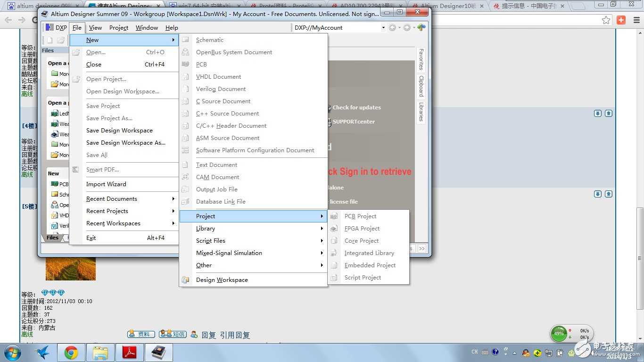Open the Clipboard side panel tab
Screen dimensions: 644x362
(421, 86)
